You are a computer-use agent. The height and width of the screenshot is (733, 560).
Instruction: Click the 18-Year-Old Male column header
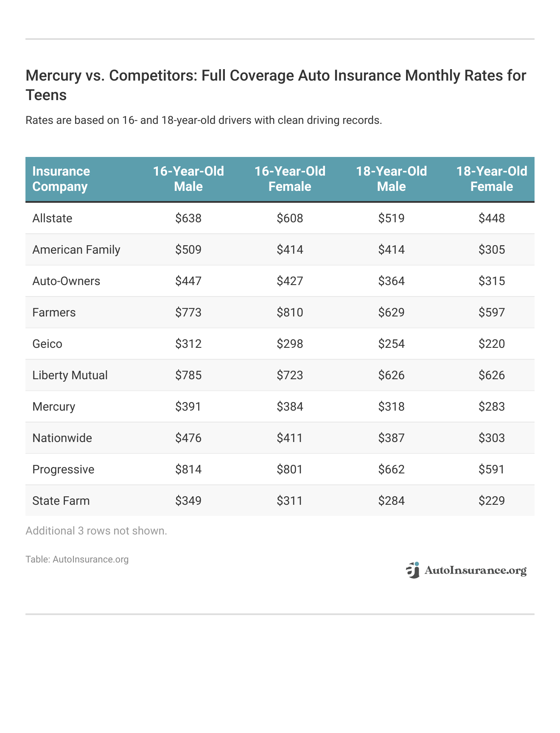point(391,179)
